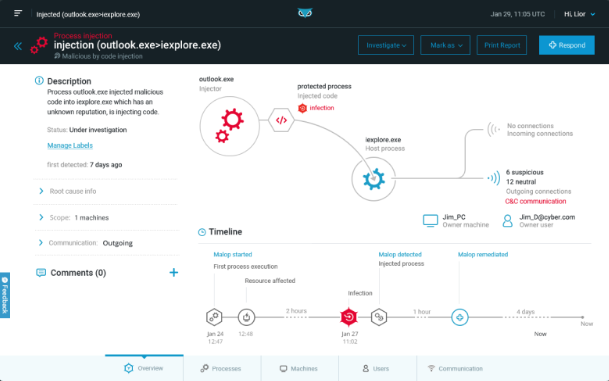Switch to the Machines tab
The width and height of the screenshot is (609, 381).
coord(300,368)
